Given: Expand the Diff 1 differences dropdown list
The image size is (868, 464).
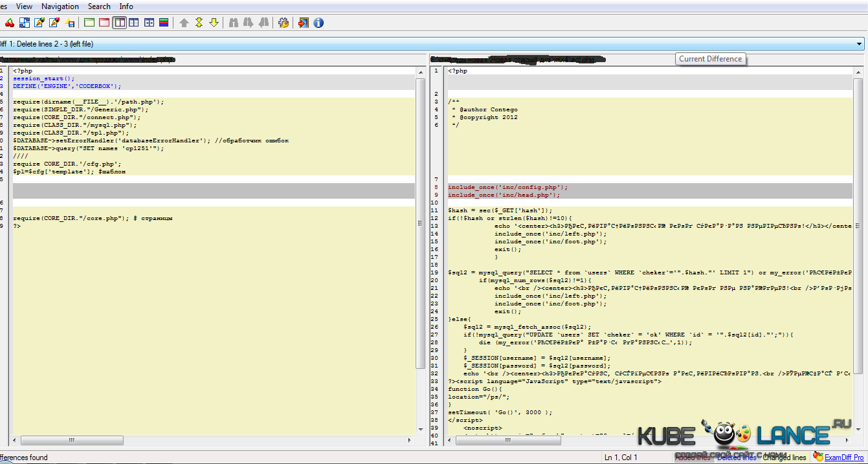Looking at the screenshot, I should 860,44.
